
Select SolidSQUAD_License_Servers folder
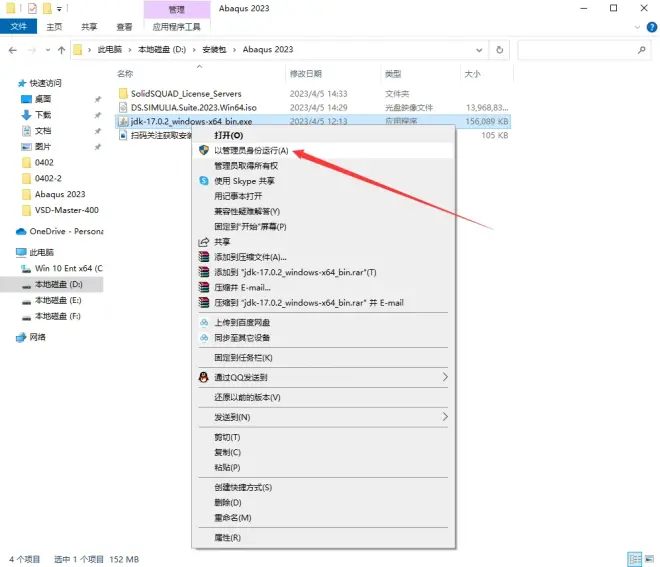pyautogui.click(x=186, y=93)
